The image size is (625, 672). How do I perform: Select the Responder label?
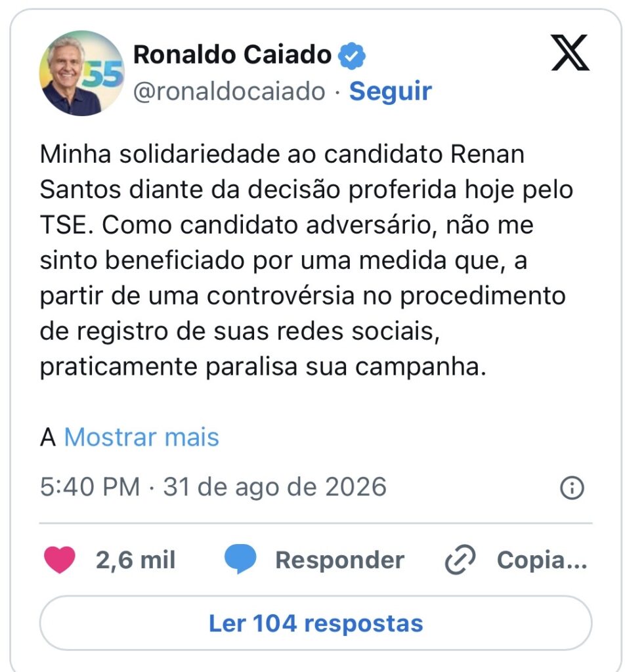[339, 560]
